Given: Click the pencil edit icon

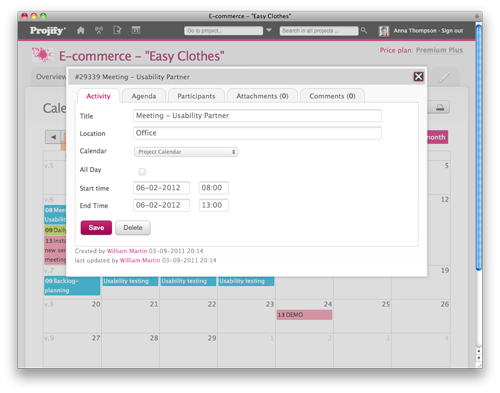Looking at the screenshot, I should [444, 77].
